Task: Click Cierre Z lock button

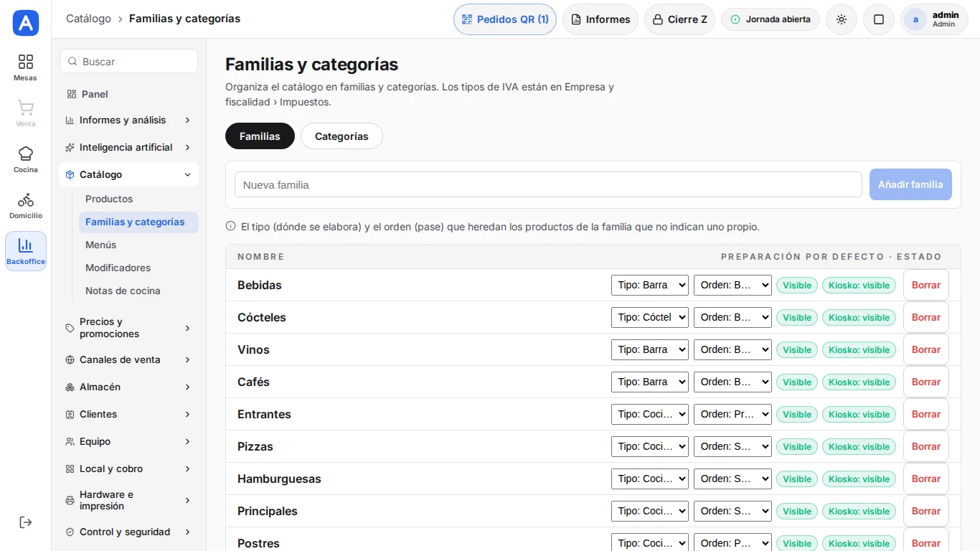Action: click(x=679, y=19)
